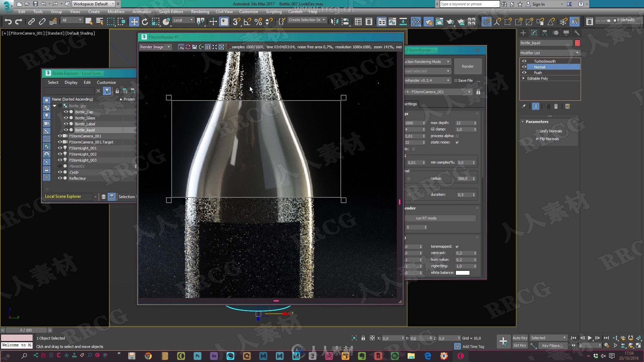Toggle visibility of Reflecteur object
644x362 pixels.
[x=60, y=178]
